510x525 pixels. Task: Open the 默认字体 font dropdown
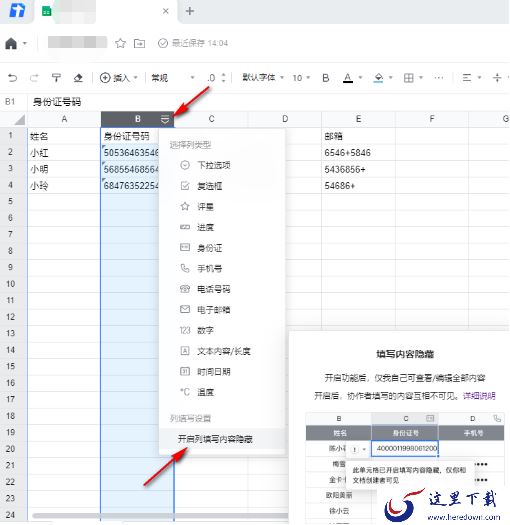click(x=263, y=78)
